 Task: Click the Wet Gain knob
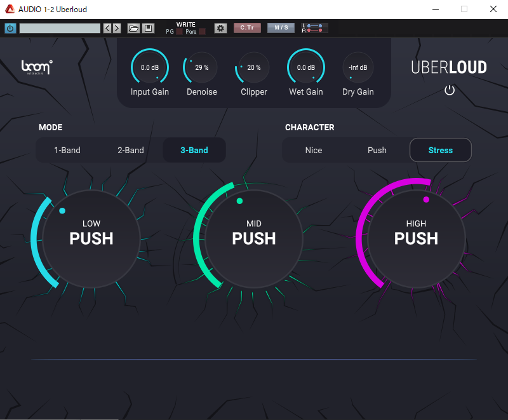(x=306, y=67)
